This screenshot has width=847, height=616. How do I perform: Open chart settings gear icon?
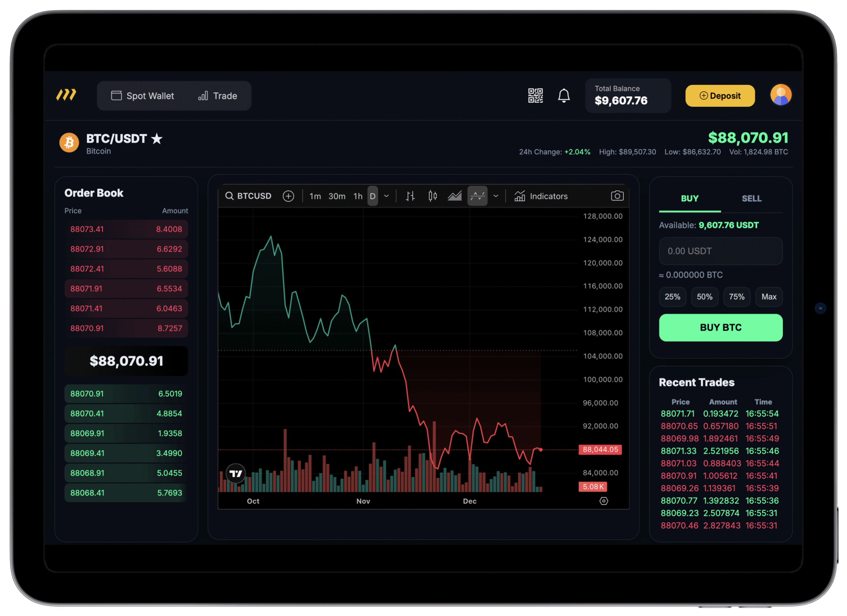(x=603, y=501)
